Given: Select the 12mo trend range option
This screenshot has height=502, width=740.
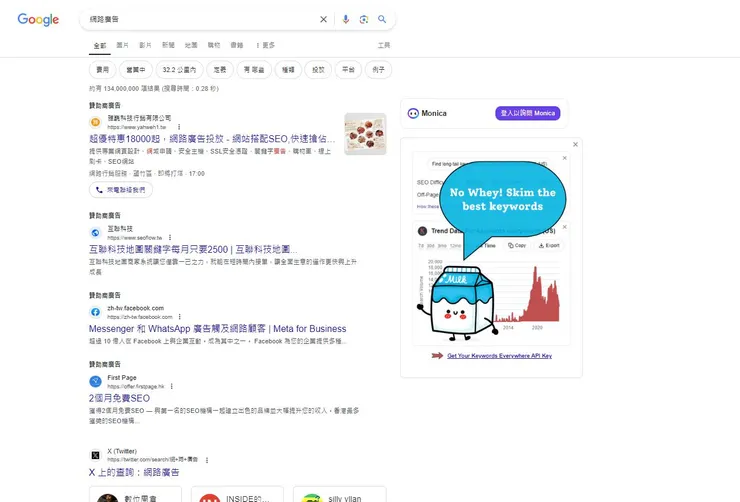Looking at the screenshot, I should click(455, 246).
